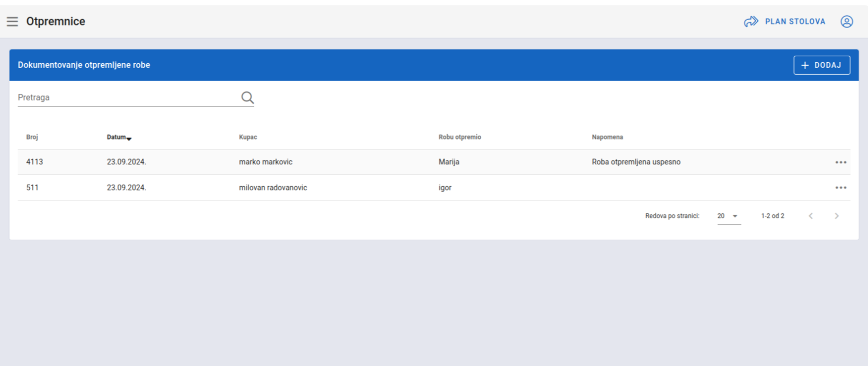Click the Otpremnice page title
The height and width of the screenshot is (366, 868).
pyautogui.click(x=56, y=21)
